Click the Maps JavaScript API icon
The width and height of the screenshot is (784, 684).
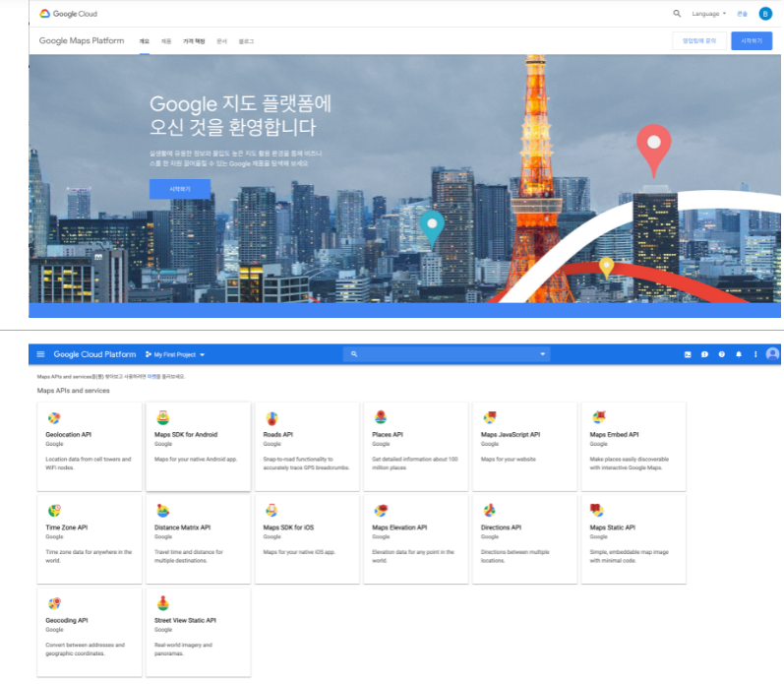pos(490,417)
